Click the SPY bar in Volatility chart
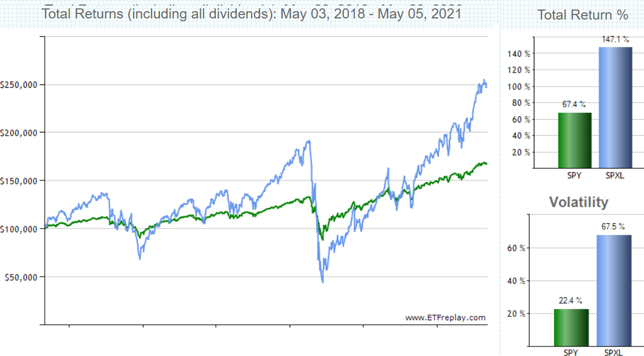The width and height of the screenshot is (644, 356). [571, 327]
